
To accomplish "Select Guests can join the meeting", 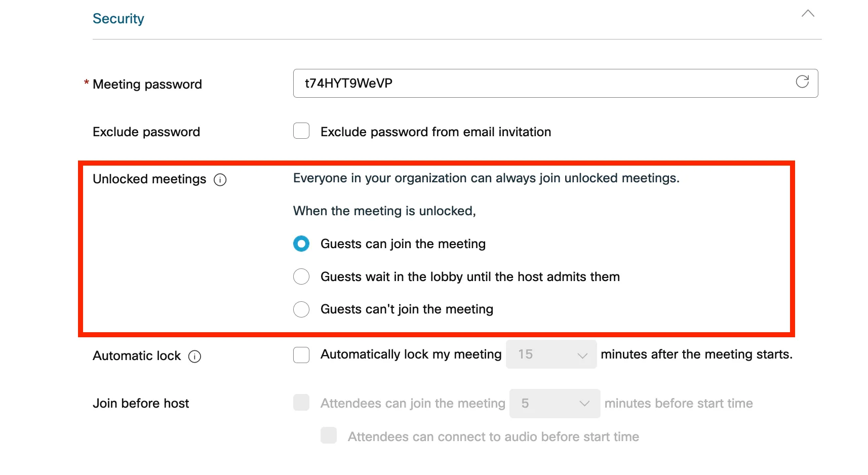I will pyautogui.click(x=301, y=244).
